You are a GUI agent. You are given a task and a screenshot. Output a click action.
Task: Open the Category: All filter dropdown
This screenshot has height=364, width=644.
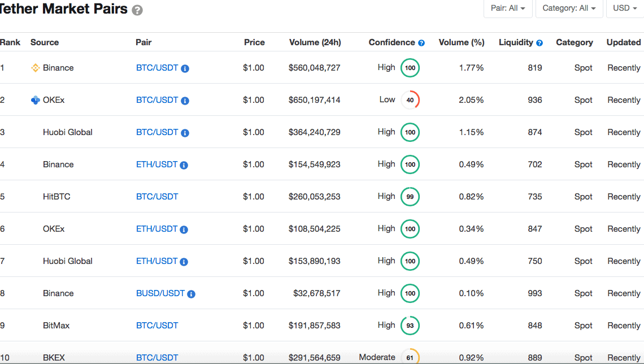coord(569,8)
